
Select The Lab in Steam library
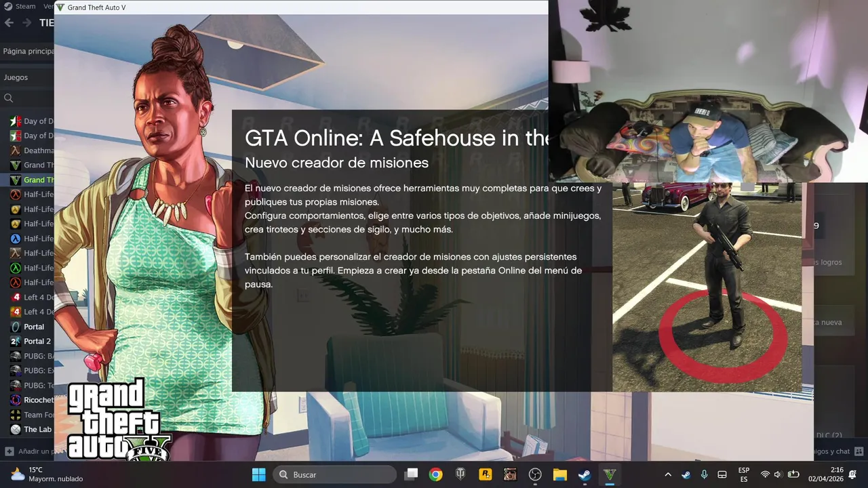pos(37,429)
